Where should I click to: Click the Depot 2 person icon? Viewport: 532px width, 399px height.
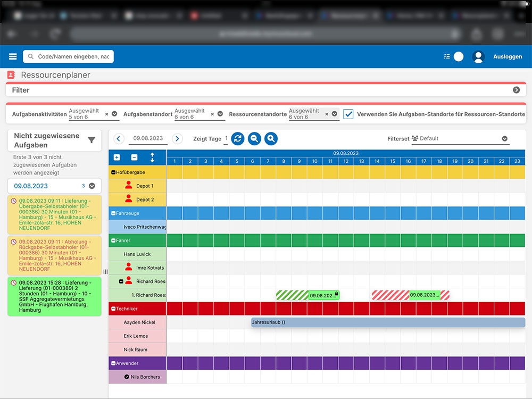[129, 198]
